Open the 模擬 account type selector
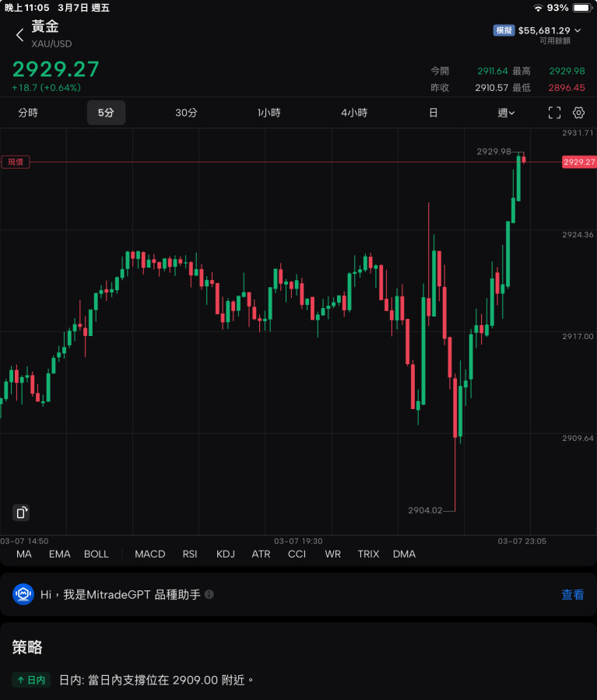 (x=504, y=30)
